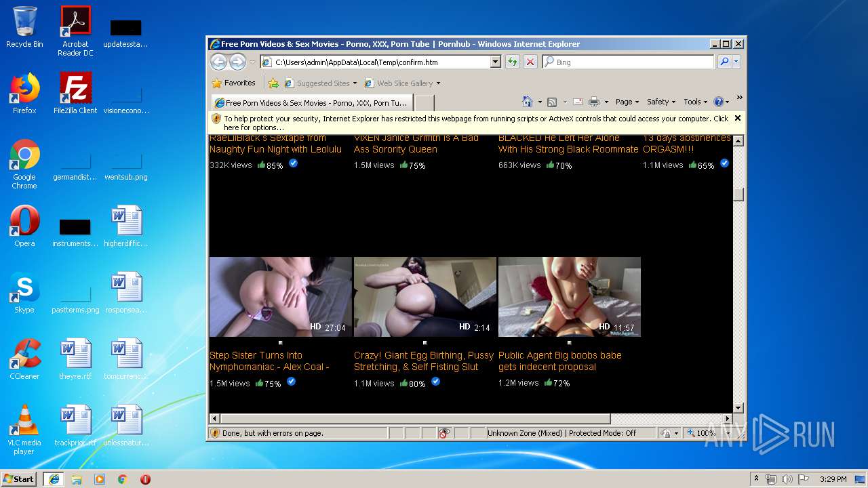Click the Add to Favorites Bar star icon
868x488 pixels.
pyautogui.click(x=273, y=83)
